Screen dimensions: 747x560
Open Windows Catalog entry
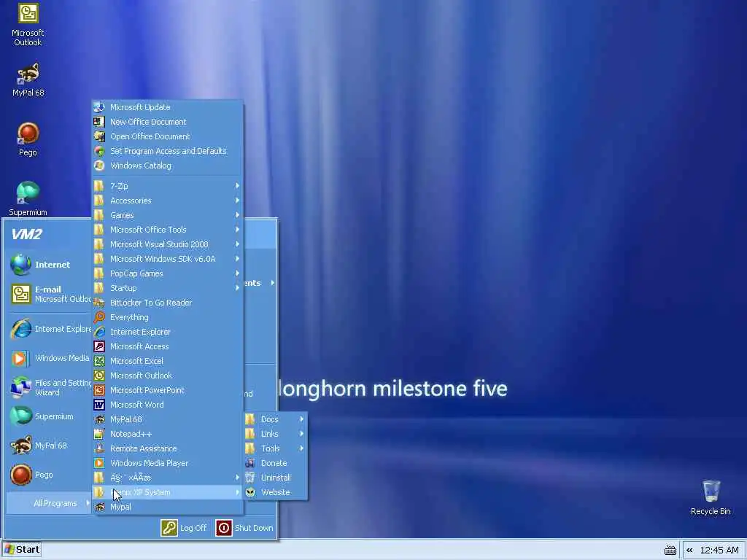coord(167,166)
